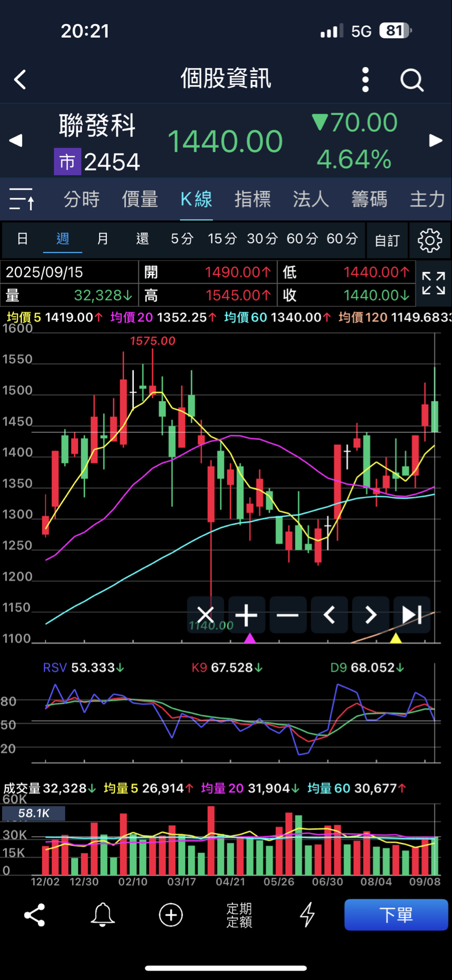This screenshot has width=452, height=980.
Task: Tap the 開 1490.00 open price cell
Action: [x=208, y=272]
